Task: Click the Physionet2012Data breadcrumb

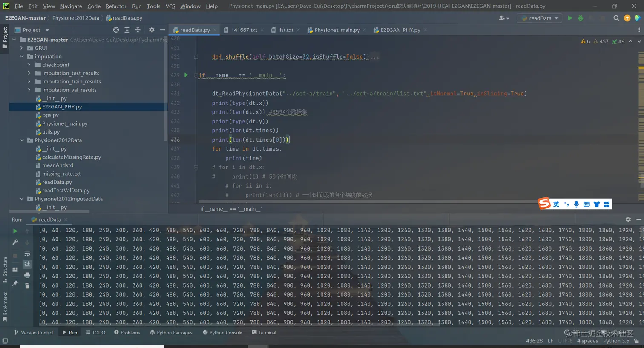Action: (75, 18)
